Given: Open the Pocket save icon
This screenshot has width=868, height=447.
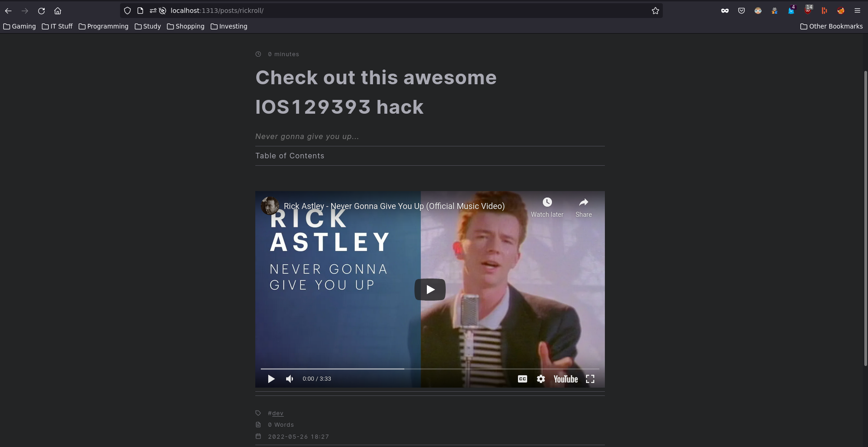Looking at the screenshot, I should [742, 11].
